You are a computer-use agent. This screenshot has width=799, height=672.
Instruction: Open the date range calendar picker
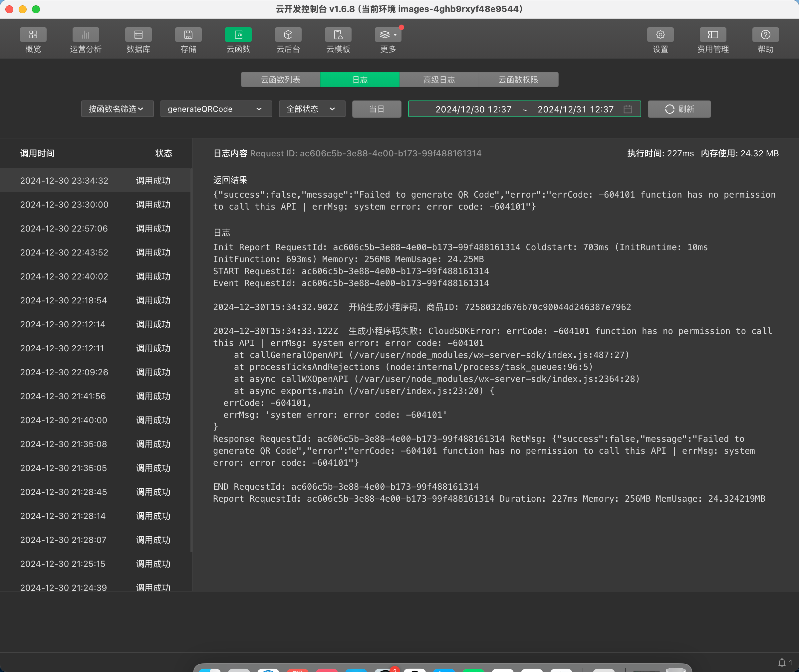[x=628, y=109]
